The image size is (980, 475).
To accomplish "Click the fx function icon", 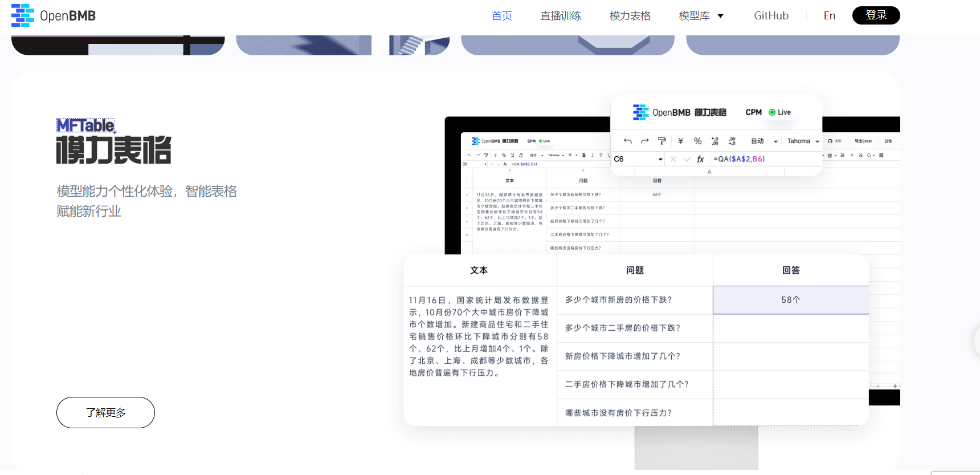I will 701,159.
